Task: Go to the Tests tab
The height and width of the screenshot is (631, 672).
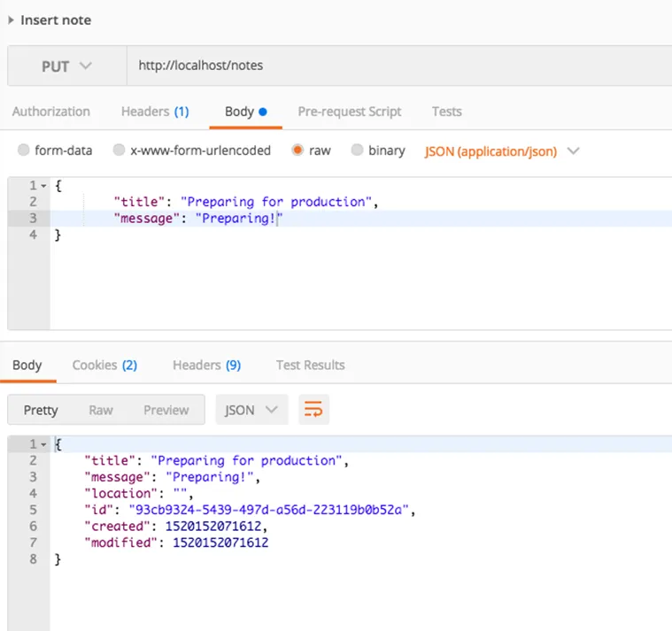Action: [446, 112]
